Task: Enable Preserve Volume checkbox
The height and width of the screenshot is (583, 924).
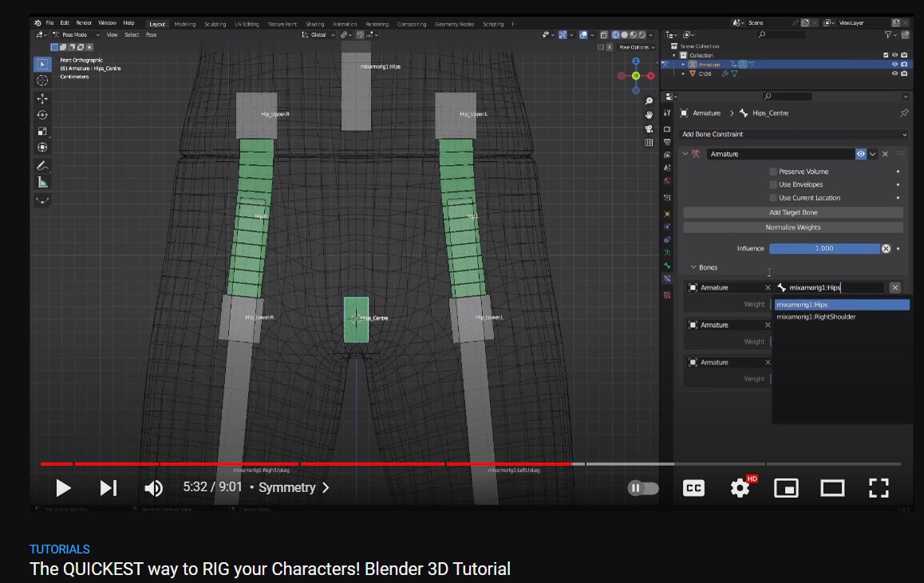Action: coord(773,171)
